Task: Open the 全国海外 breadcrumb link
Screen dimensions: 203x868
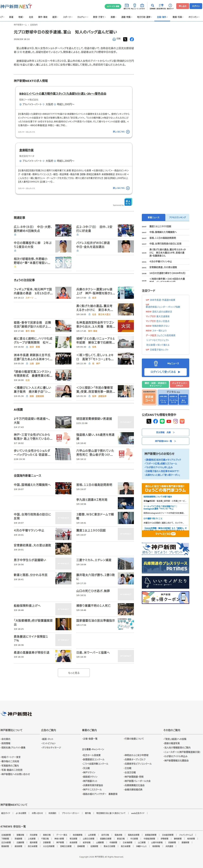Action: coord(34,25)
